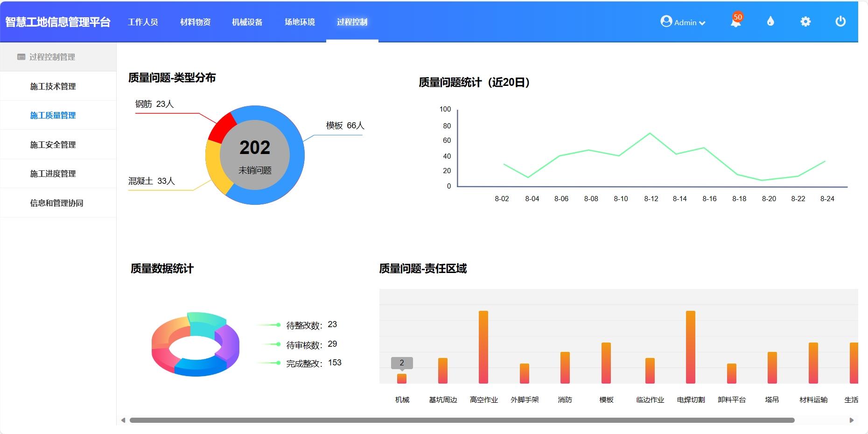This screenshot has height=434, width=868.
Task: Click the left scroll arrow
Action: click(x=123, y=420)
